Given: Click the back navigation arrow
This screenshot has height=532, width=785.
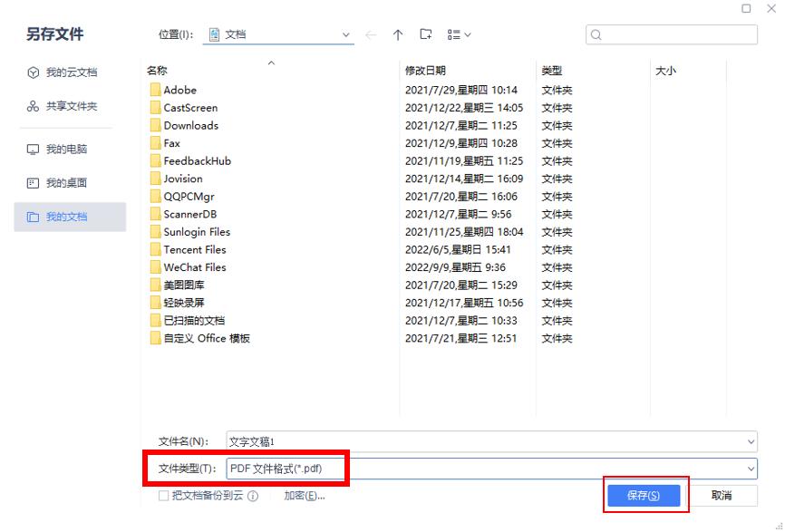Looking at the screenshot, I should pyautogui.click(x=371, y=34).
